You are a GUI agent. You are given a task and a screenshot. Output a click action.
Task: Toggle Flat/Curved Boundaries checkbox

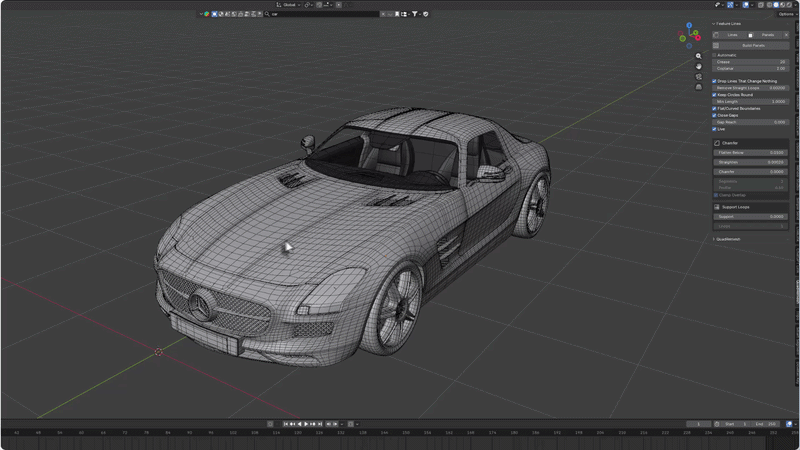pyautogui.click(x=714, y=109)
